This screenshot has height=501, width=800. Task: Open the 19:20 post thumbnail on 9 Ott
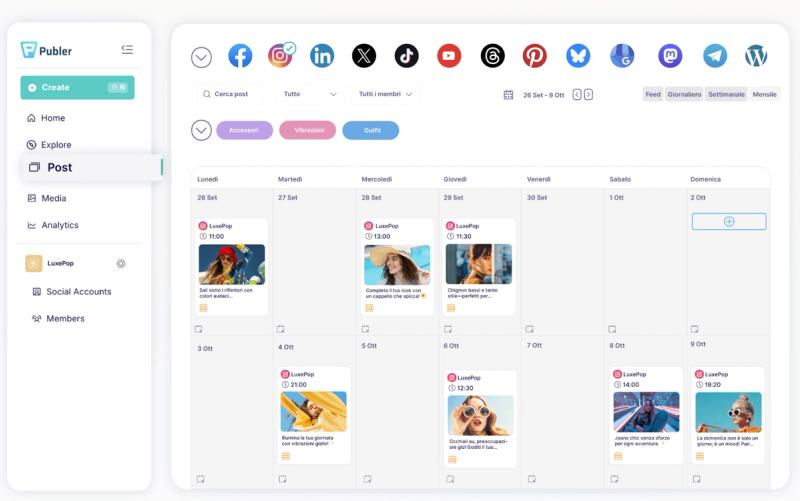pos(728,412)
